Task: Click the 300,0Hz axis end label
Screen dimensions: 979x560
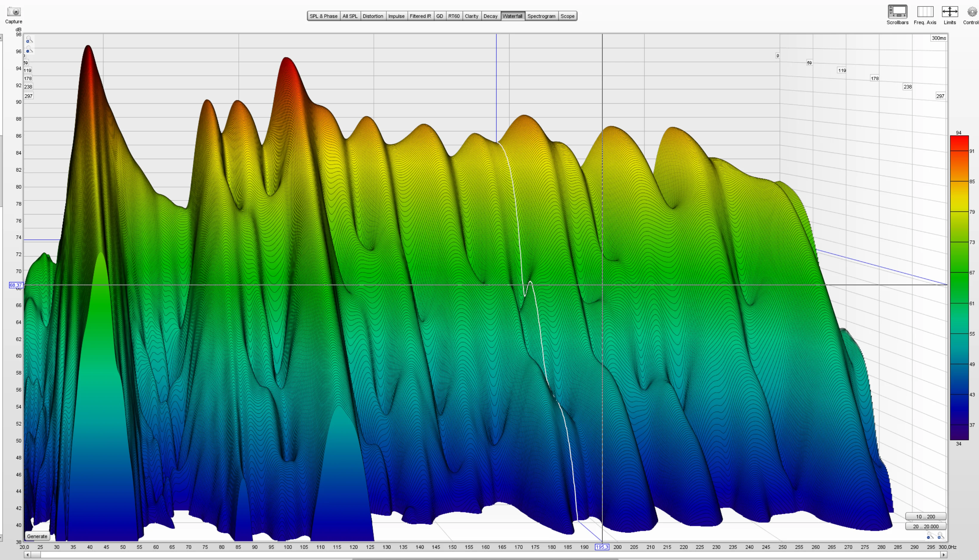Action: (x=948, y=547)
